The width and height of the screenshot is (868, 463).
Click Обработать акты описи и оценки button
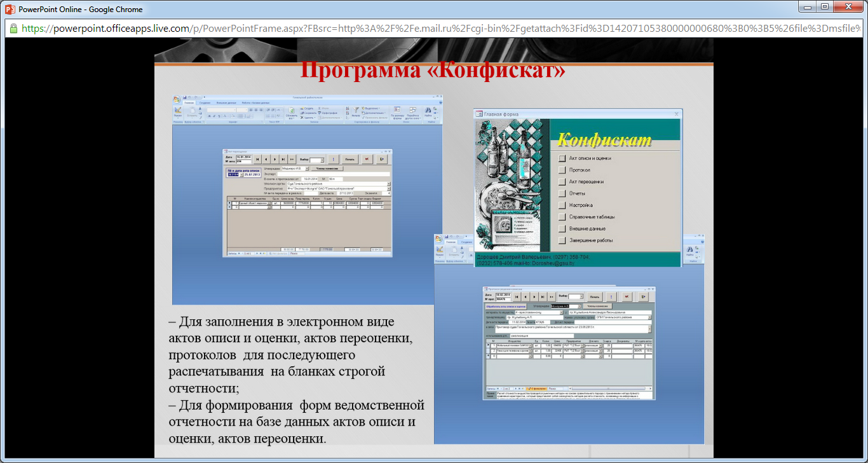506,307
